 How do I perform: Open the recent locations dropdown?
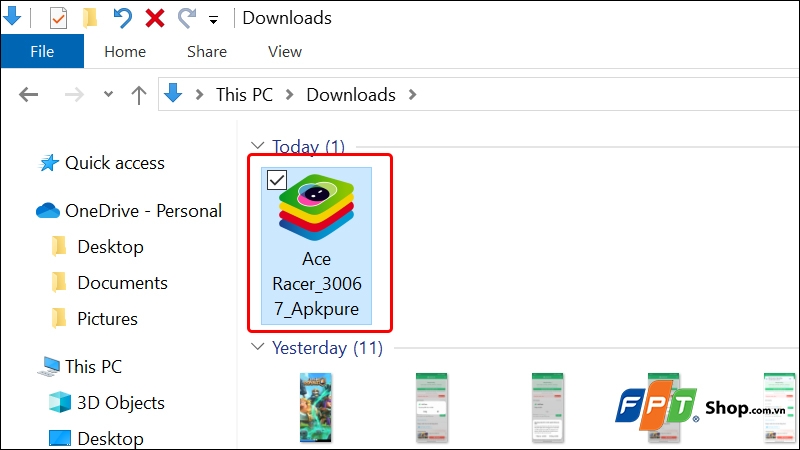click(108, 94)
